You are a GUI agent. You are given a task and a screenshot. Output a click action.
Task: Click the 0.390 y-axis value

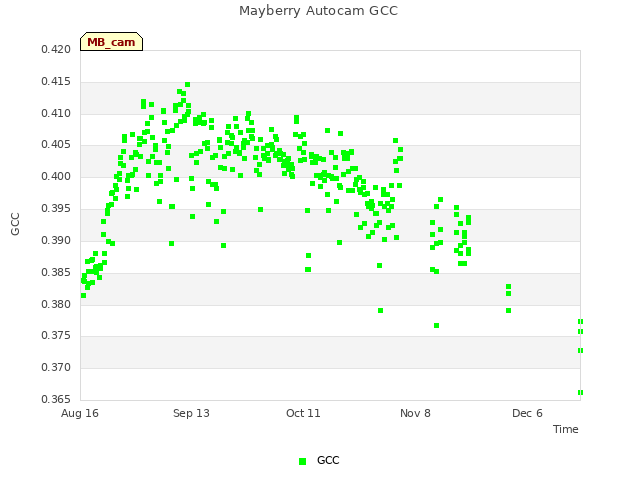[56, 240]
